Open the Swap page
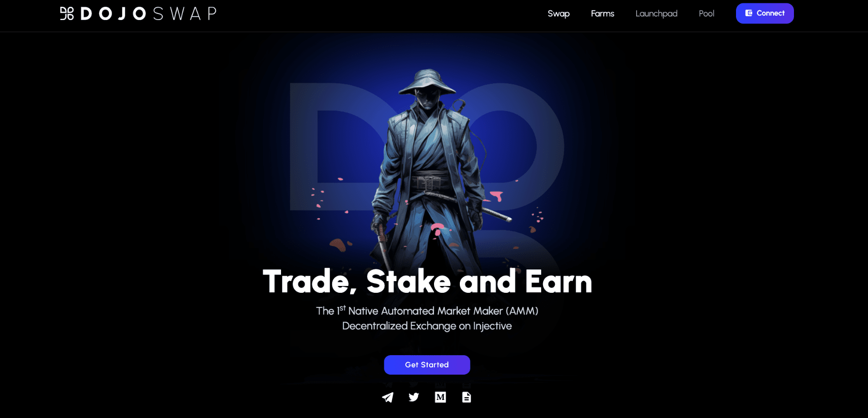868x418 pixels. (558, 14)
